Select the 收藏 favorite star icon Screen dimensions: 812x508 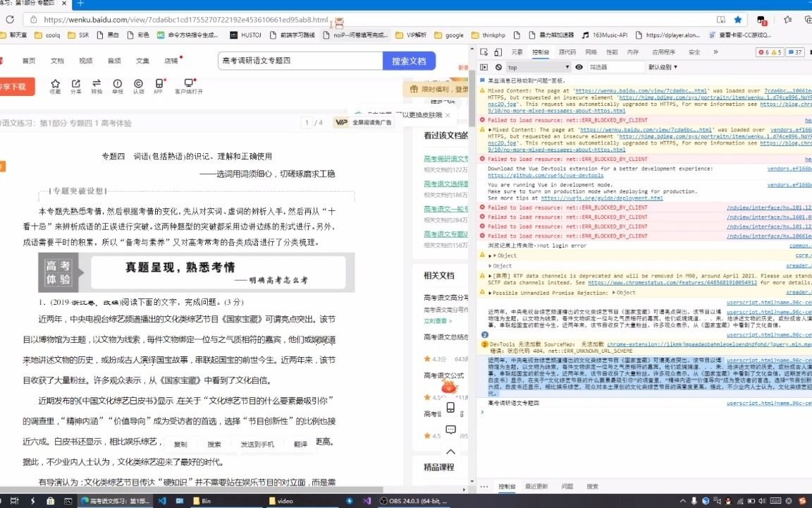(x=55, y=84)
